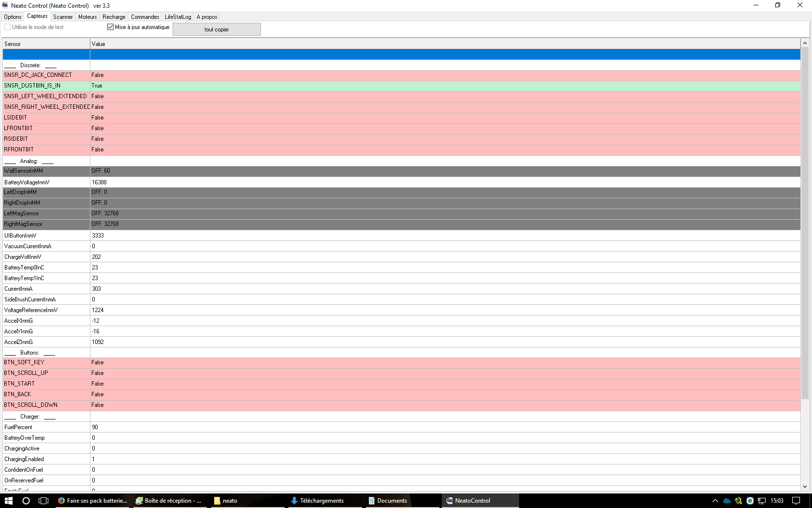Switch to the Firefox taskbar window

(92, 501)
